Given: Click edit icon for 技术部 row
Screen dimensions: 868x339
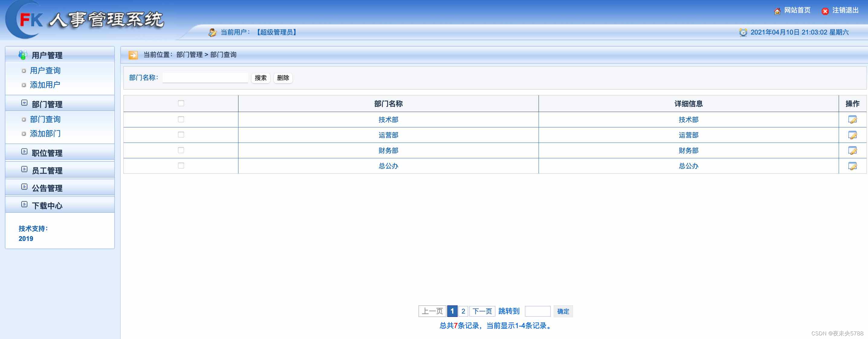Looking at the screenshot, I should click(852, 120).
